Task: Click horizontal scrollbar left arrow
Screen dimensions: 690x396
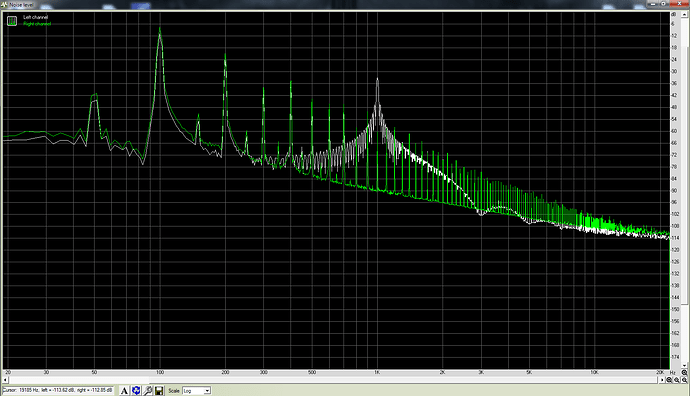Action: click(x=5, y=380)
